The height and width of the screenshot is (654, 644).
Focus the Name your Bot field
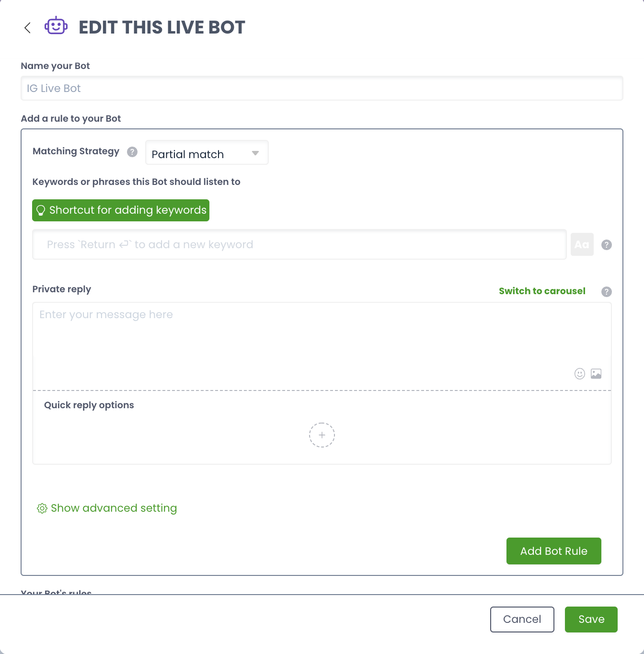click(x=322, y=88)
